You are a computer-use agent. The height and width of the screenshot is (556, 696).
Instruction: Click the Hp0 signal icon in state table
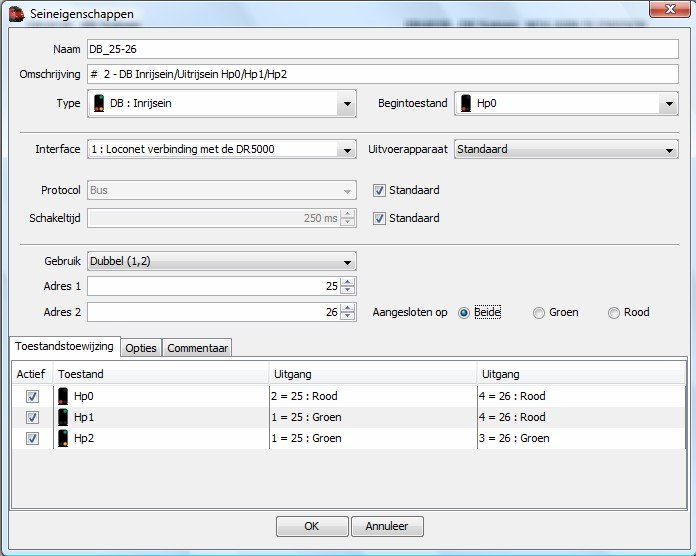click(x=63, y=396)
